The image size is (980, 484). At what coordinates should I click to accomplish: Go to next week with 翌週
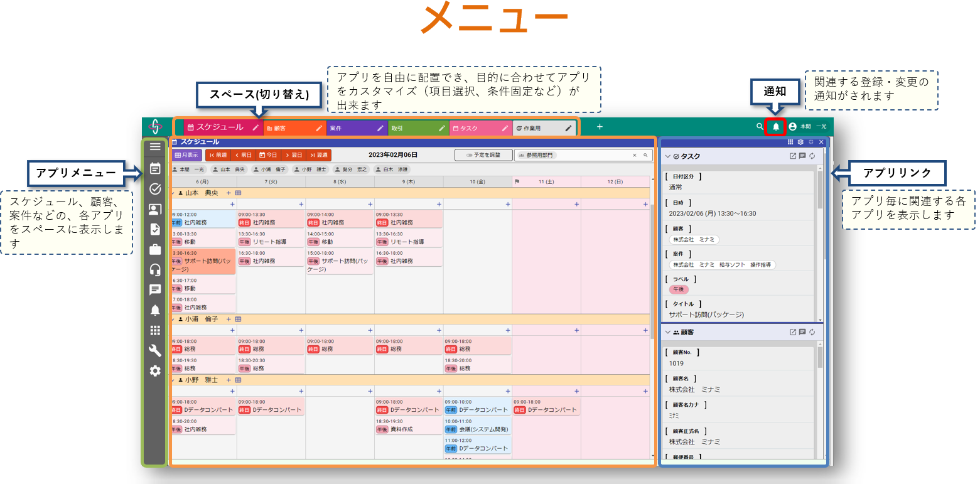318,155
